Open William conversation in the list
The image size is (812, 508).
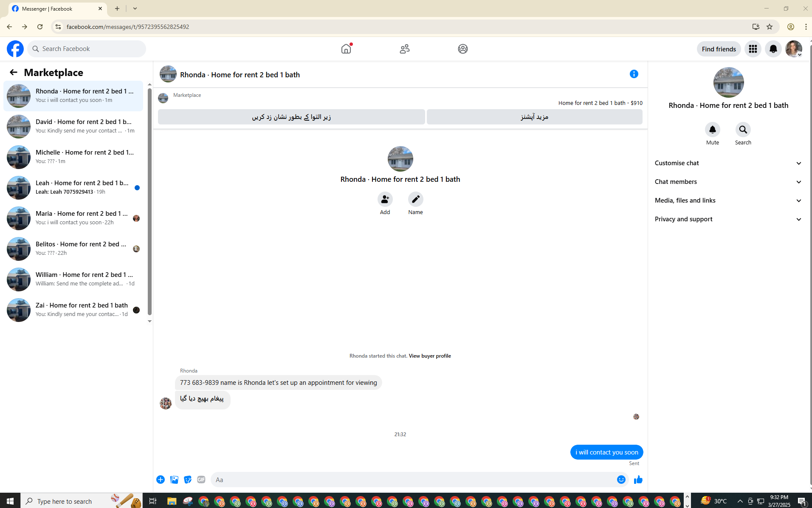[73, 279]
